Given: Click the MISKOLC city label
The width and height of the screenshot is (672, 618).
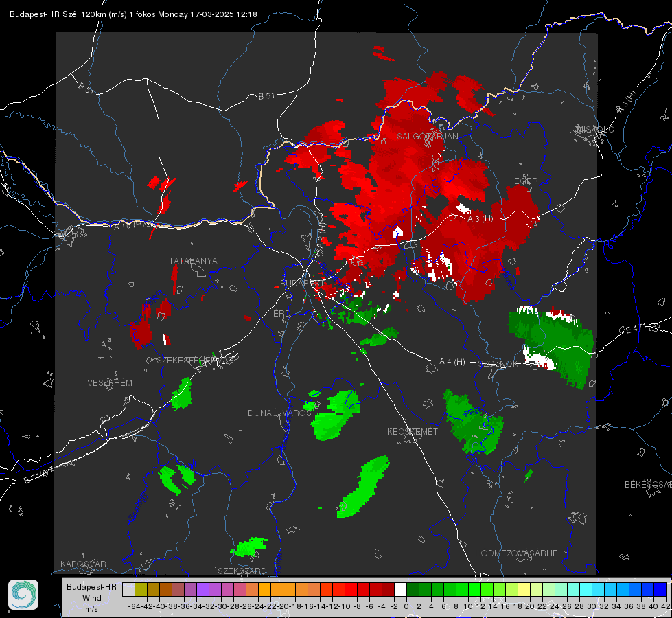Looking at the screenshot, I should click(x=595, y=129).
